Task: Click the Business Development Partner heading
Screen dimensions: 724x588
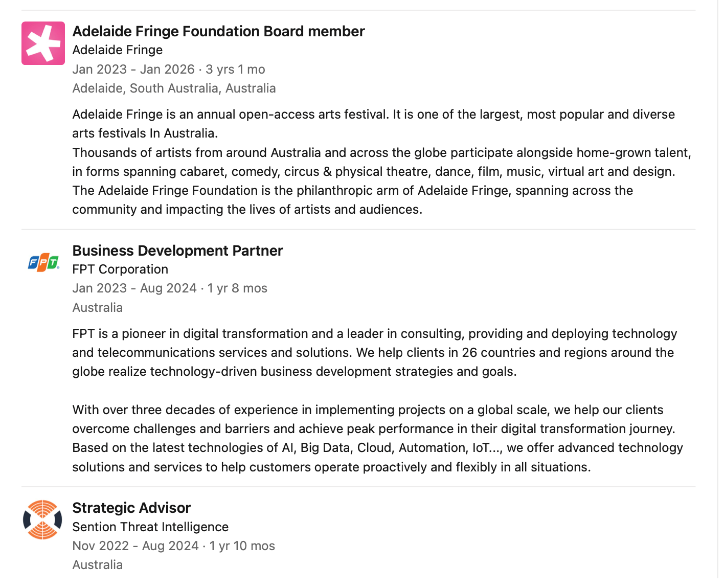Action: pos(177,251)
